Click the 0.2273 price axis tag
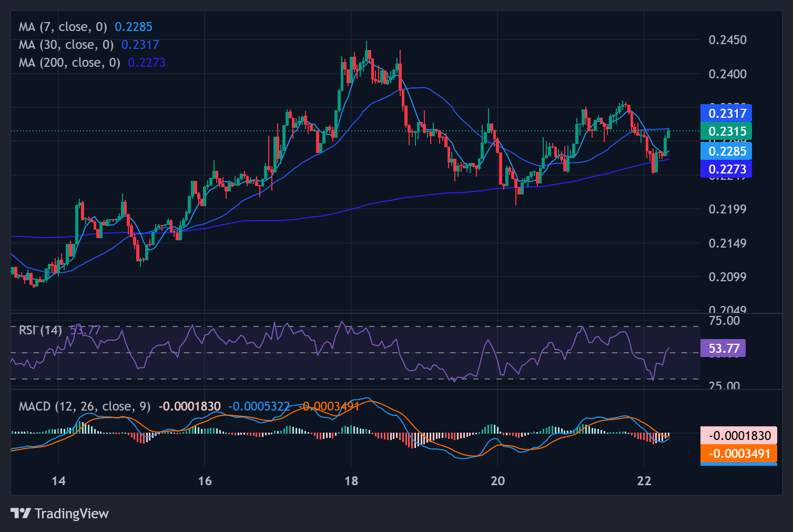 [x=726, y=169]
